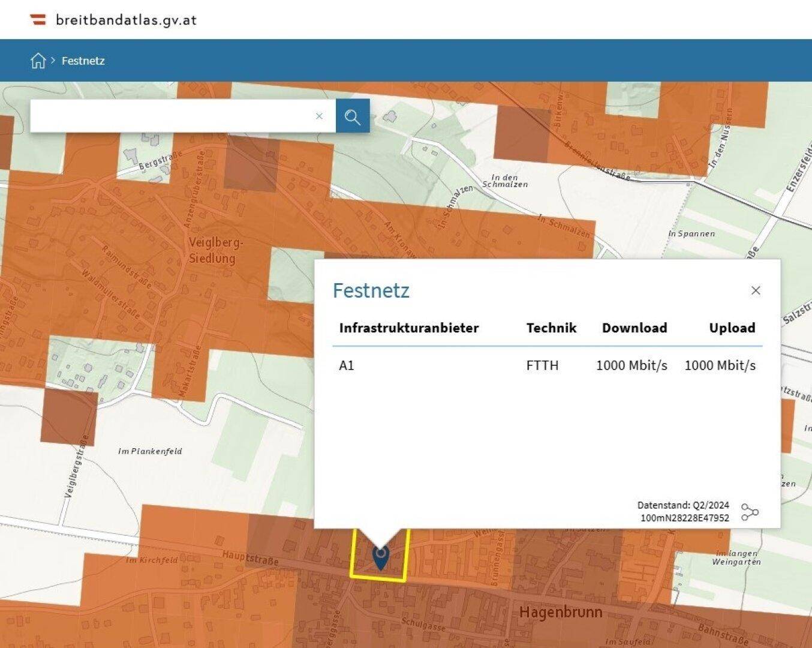The height and width of the screenshot is (648, 812).
Task: Click the Download column header
Action: click(x=634, y=328)
